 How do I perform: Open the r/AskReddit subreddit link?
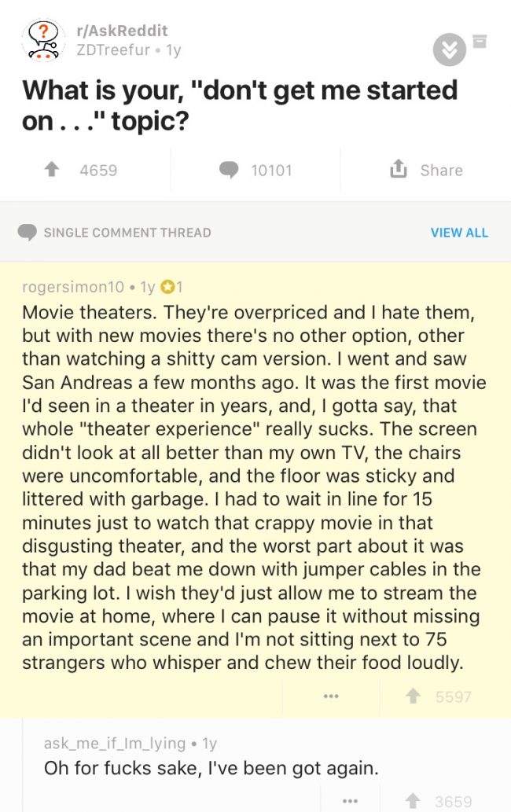coord(122,31)
